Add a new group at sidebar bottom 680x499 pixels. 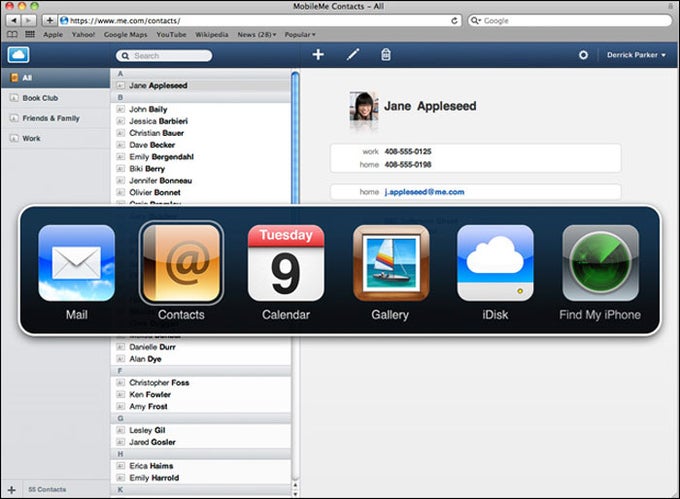tap(12, 489)
